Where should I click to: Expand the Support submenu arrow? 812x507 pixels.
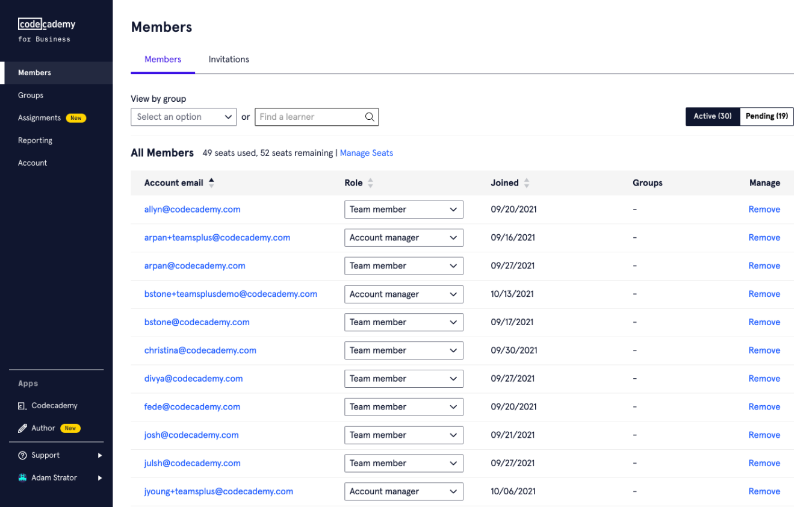(100, 455)
